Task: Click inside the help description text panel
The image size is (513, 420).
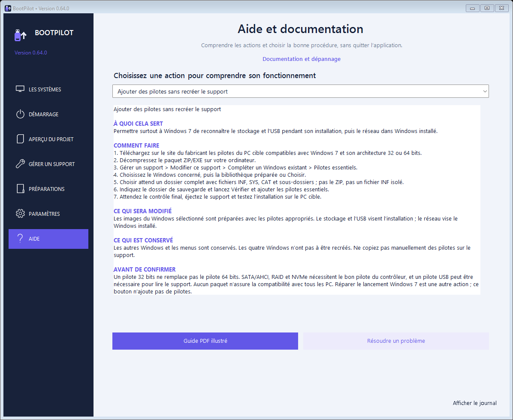Action: click(297, 200)
